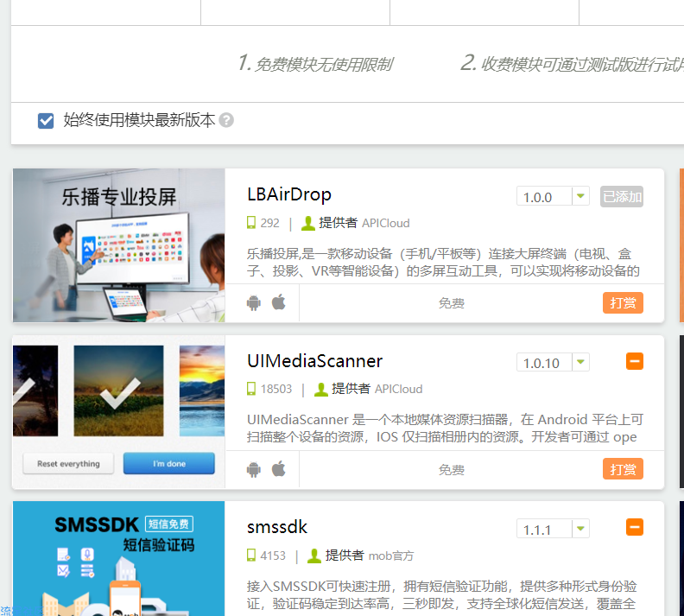Click the download count icon beside 292
684x616 pixels.
click(251, 223)
